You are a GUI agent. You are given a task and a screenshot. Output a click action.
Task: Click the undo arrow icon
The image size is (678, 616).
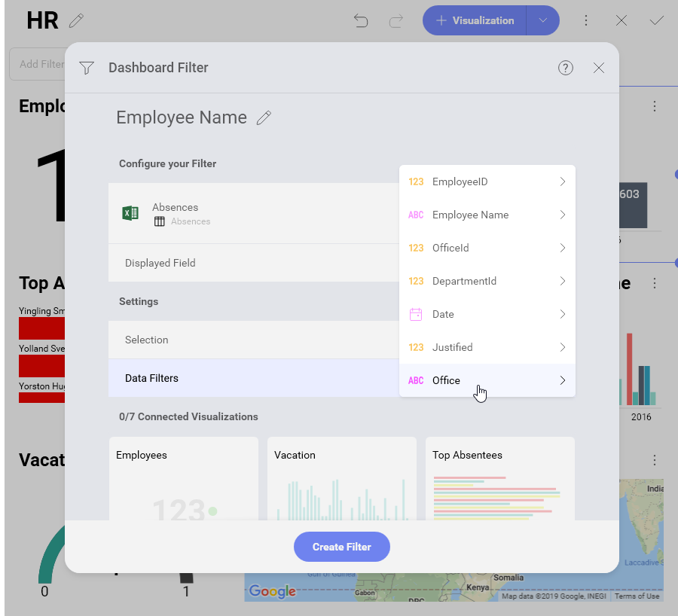coord(361,21)
